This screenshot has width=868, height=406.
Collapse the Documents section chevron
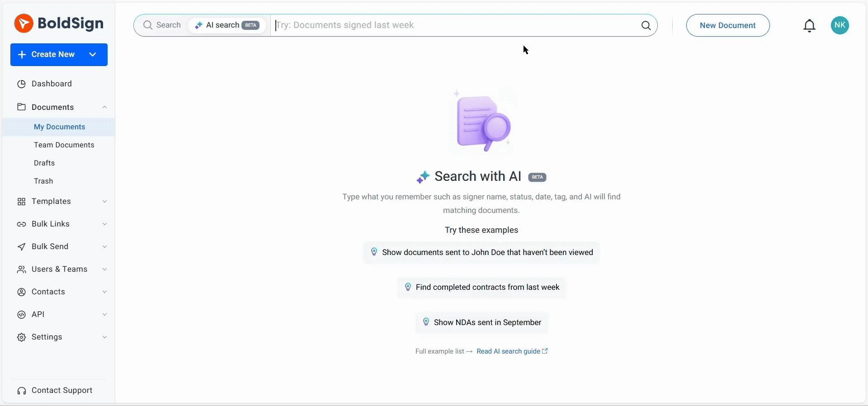click(x=104, y=107)
